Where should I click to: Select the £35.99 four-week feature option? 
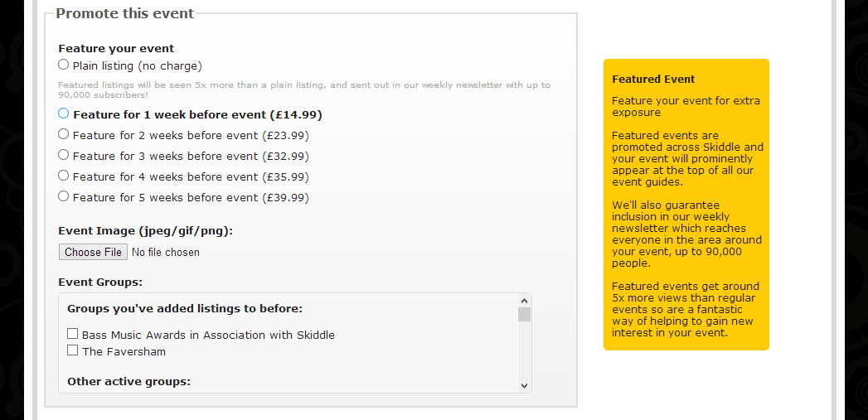(x=64, y=176)
